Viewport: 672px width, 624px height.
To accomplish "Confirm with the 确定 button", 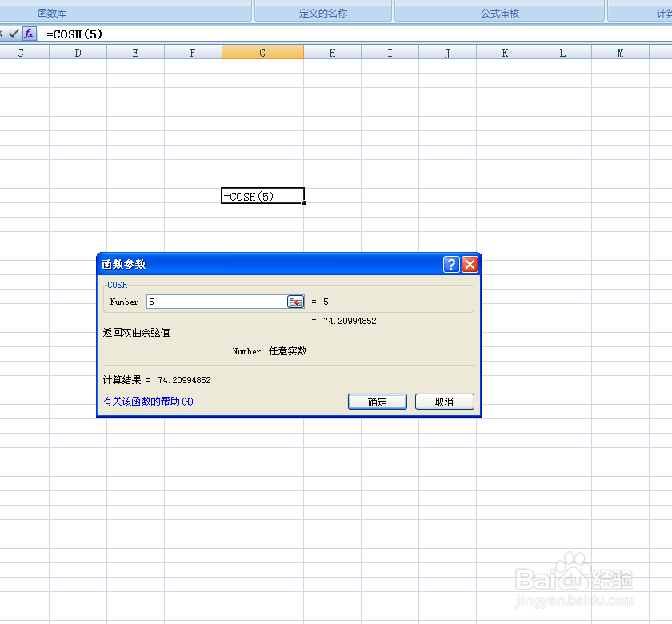I will click(377, 402).
